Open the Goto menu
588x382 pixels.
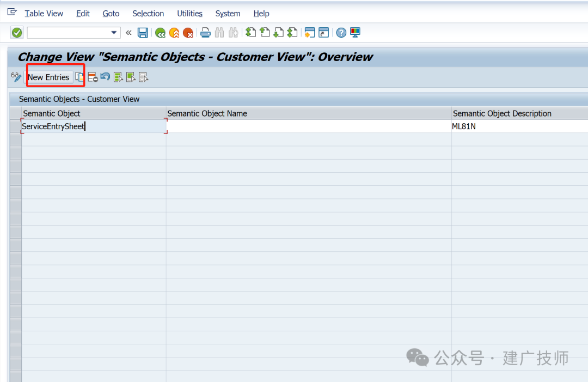click(x=111, y=14)
